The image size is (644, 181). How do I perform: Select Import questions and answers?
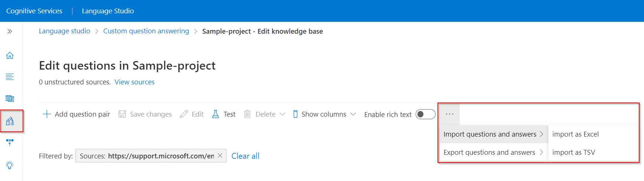coord(494,134)
